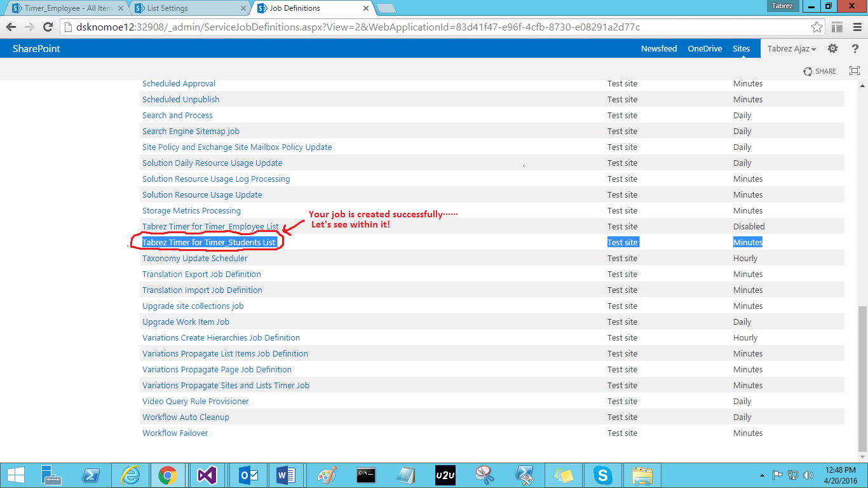Expand hidden icons in the system tray
This screenshot has width=868, height=488.
click(762, 475)
